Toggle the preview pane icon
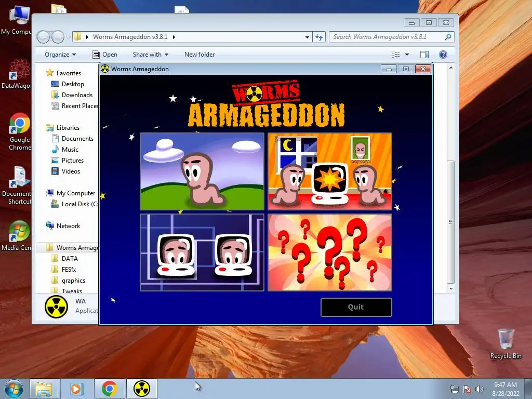Viewport: 532px width, 399px height. pos(424,54)
